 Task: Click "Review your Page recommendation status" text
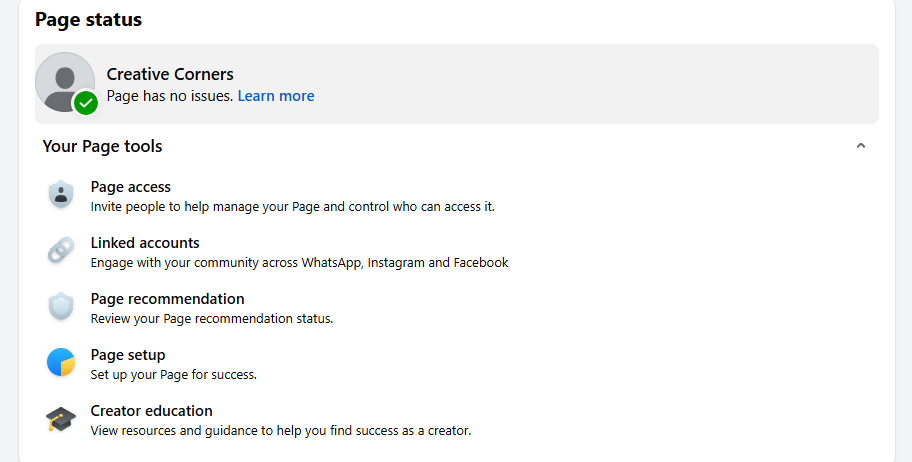pos(211,319)
